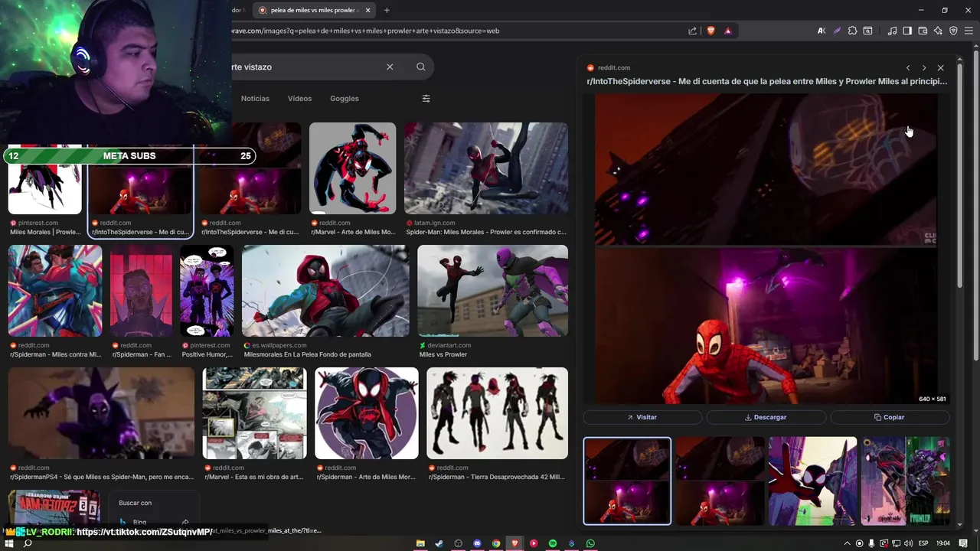The image size is (980, 551).
Task: Open r/Marvel - Esta es mi obra de art... result
Action: coord(255,413)
